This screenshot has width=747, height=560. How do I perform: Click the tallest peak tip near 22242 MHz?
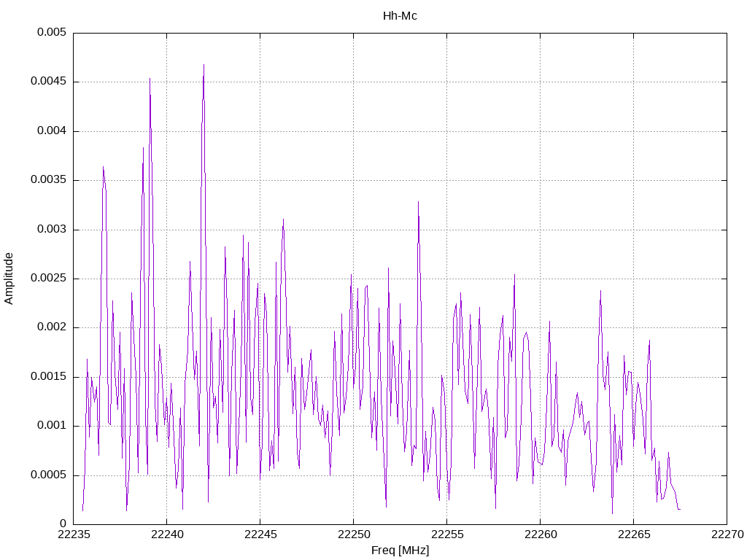pyautogui.click(x=204, y=65)
